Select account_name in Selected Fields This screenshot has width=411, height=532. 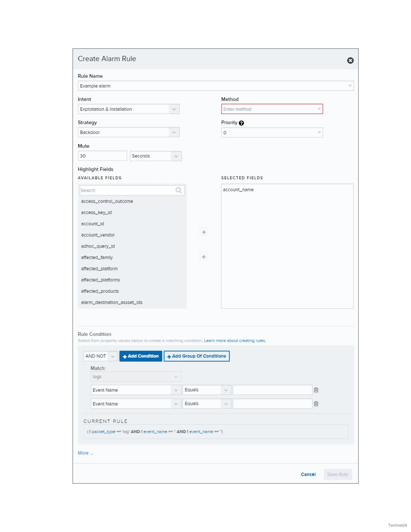238,190
